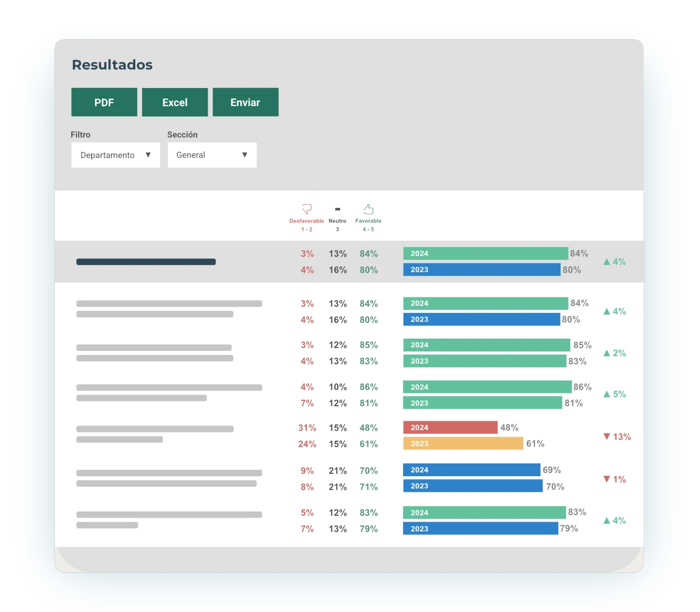This screenshot has width=700, height=612.
Task: Click the green 2024 bar showing 86%
Action: click(x=487, y=387)
